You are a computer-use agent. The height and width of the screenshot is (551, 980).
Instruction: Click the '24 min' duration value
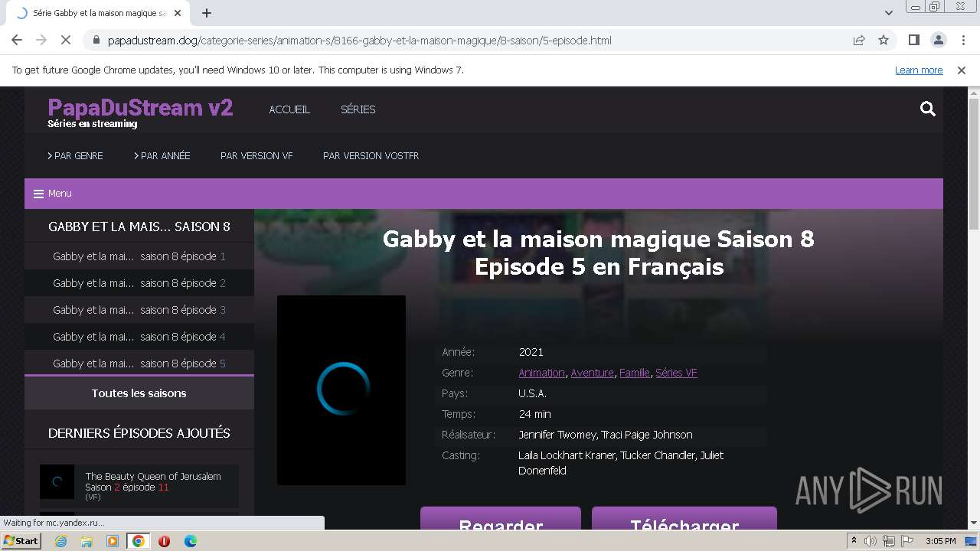point(534,414)
